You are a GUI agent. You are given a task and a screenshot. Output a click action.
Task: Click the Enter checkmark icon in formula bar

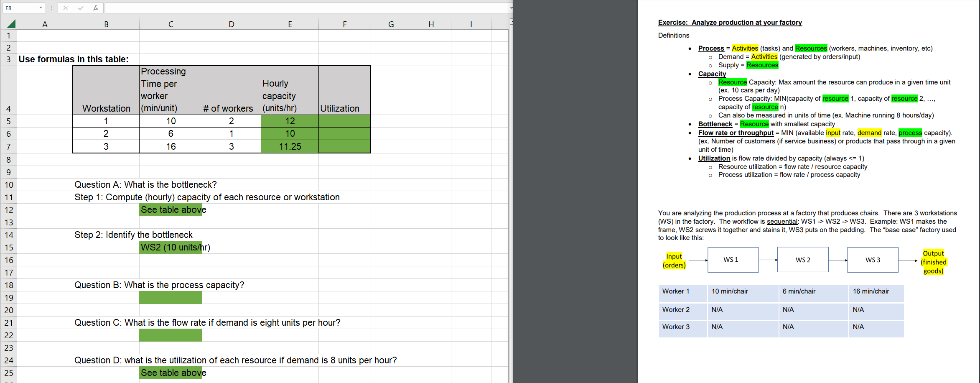tap(81, 8)
